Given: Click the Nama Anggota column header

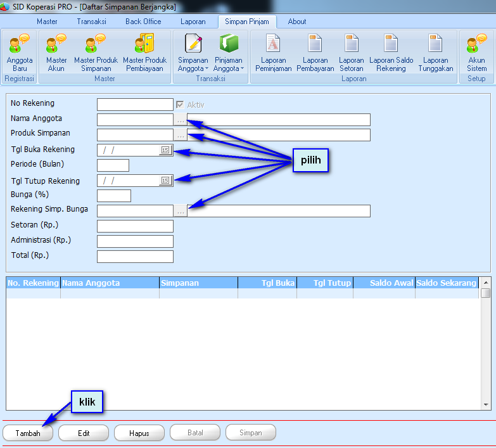Looking at the screenshot, I should [x=110, y=283].
